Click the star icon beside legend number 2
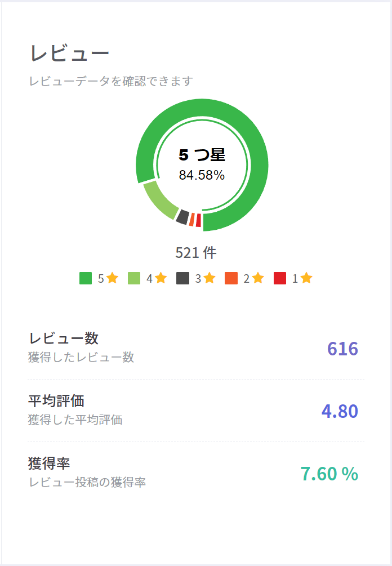 258,278
